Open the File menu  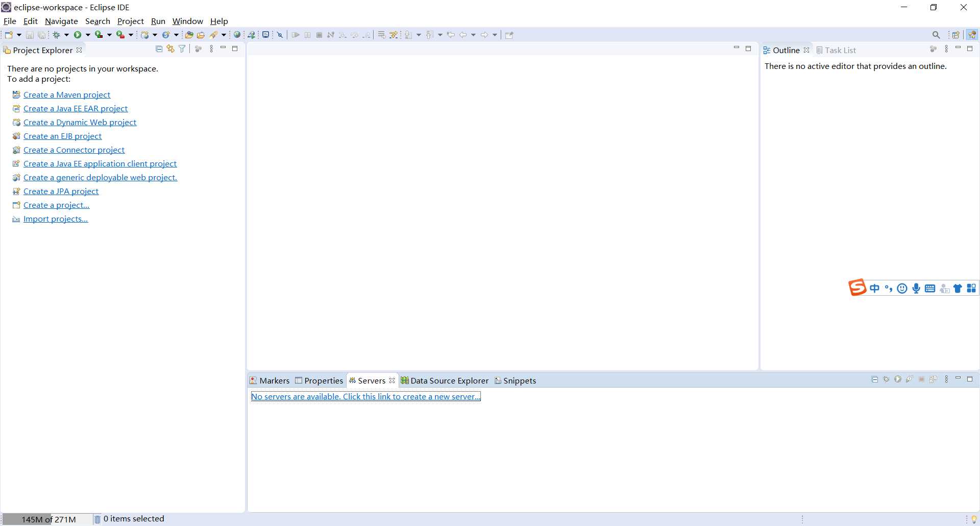(10, 21)
